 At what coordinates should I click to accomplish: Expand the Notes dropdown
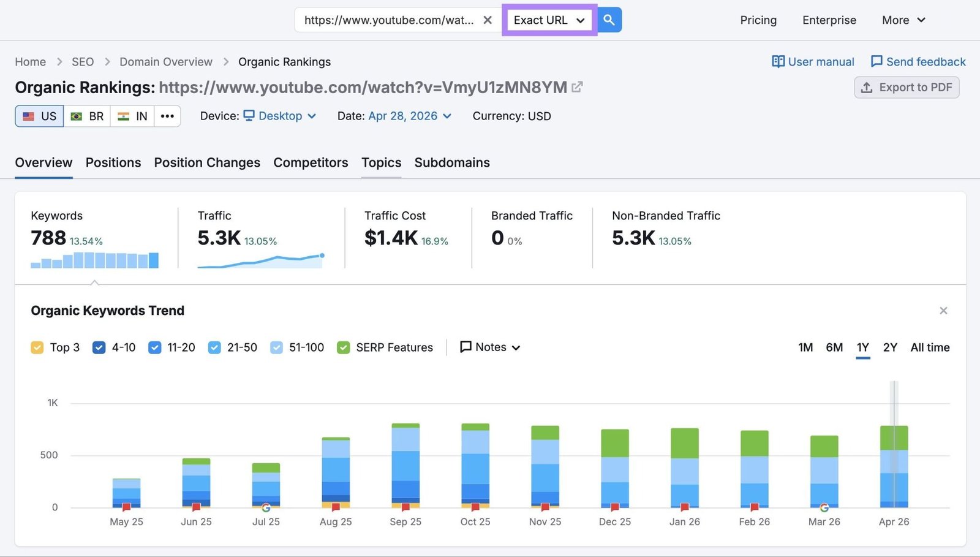pos(490,347)
